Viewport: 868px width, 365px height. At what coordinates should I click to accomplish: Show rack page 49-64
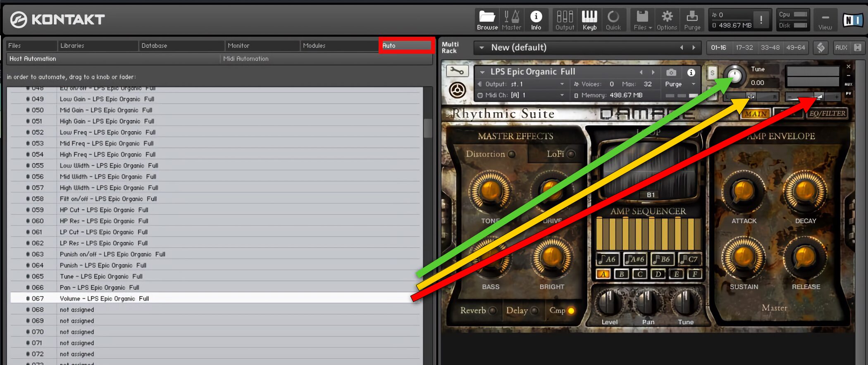pos(795,47)
